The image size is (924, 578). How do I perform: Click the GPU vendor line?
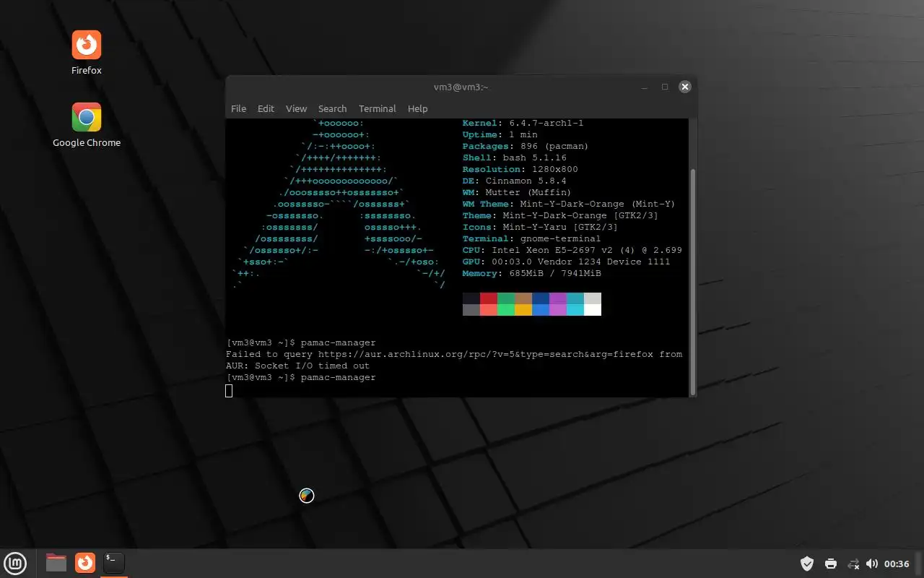pyautogui.click(x=566, y=262)
